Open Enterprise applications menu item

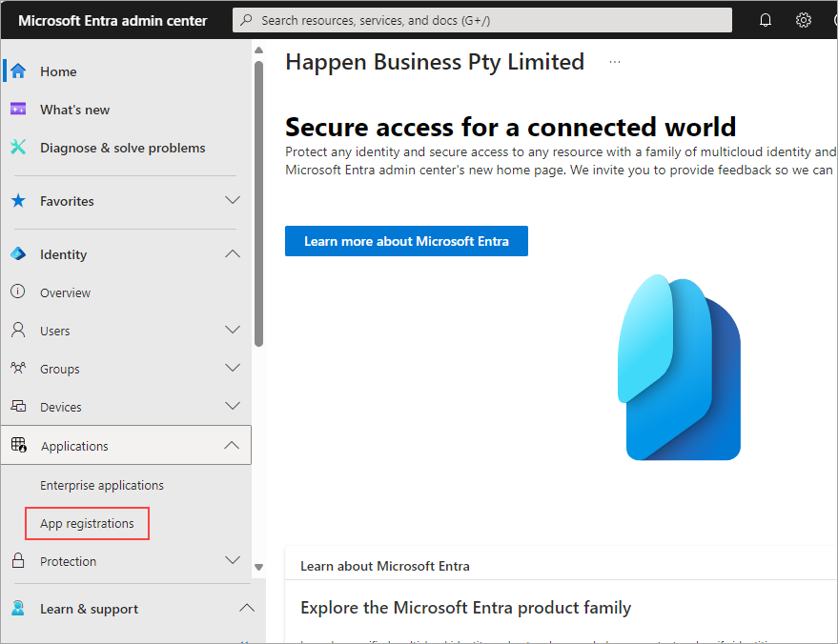pyautogui.click(x=102, y=485)
